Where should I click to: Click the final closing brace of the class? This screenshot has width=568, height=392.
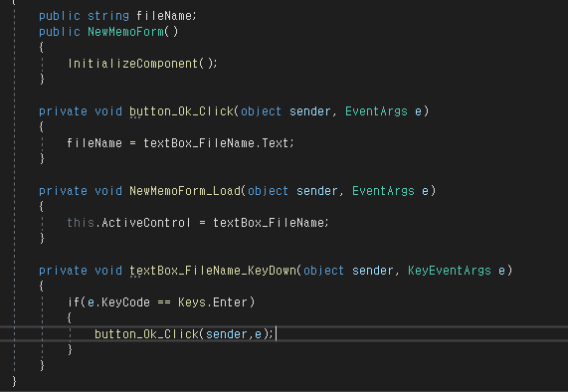point(14,381)
